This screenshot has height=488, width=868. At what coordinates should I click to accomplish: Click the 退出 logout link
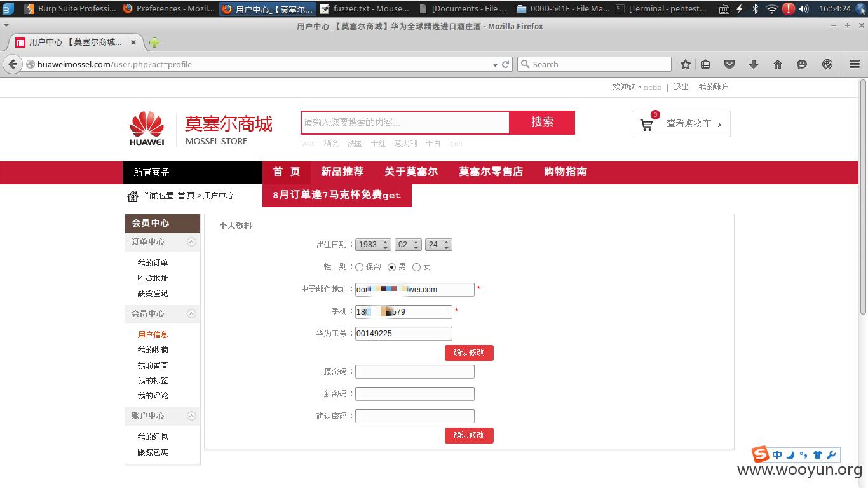point(681,87)
